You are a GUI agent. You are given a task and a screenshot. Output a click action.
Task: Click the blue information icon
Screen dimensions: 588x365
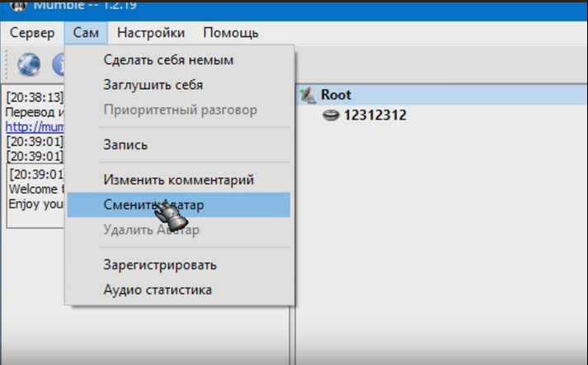(59, 64)
